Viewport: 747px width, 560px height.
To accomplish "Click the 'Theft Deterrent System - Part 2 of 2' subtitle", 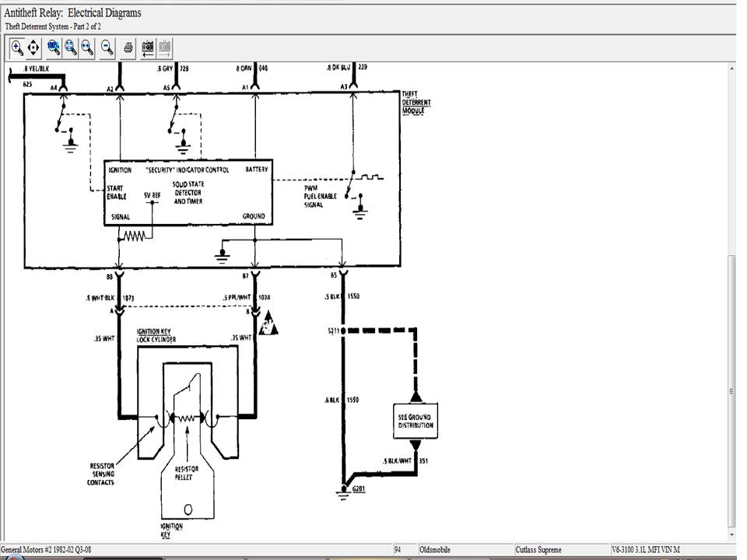I will point(53,26).
